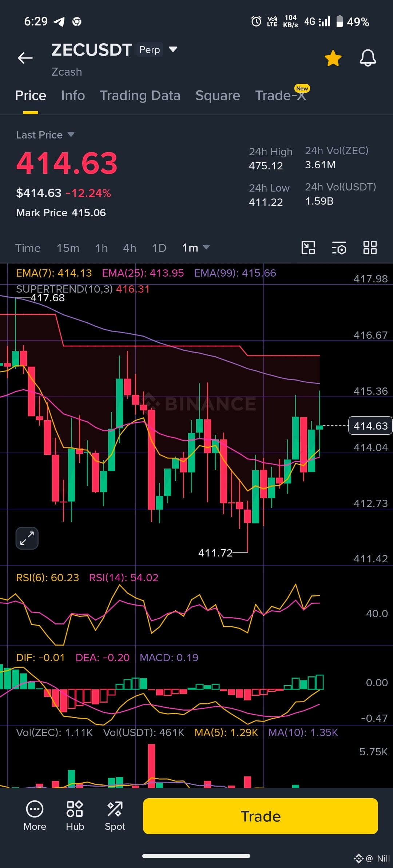Viewport: 393px width, 868px height.
Task: Expand the ZECUSDT Perp pair dropdown
Action: (173, 49)
